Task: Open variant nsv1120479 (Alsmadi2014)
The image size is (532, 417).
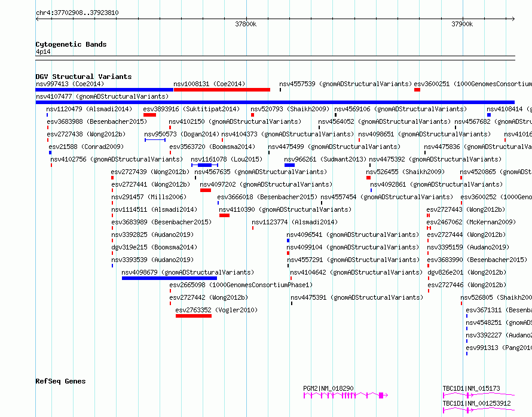Action: click(x=89, y=109)
